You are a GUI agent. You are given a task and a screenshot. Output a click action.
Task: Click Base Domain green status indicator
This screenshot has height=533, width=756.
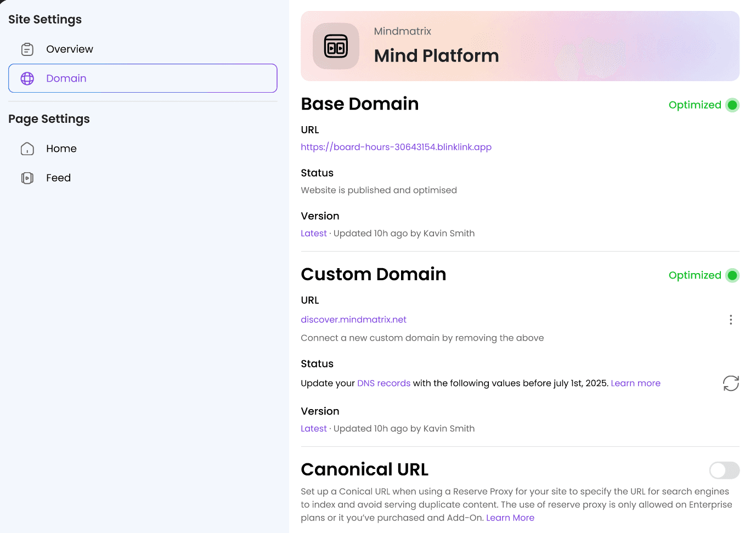point(732,105)
